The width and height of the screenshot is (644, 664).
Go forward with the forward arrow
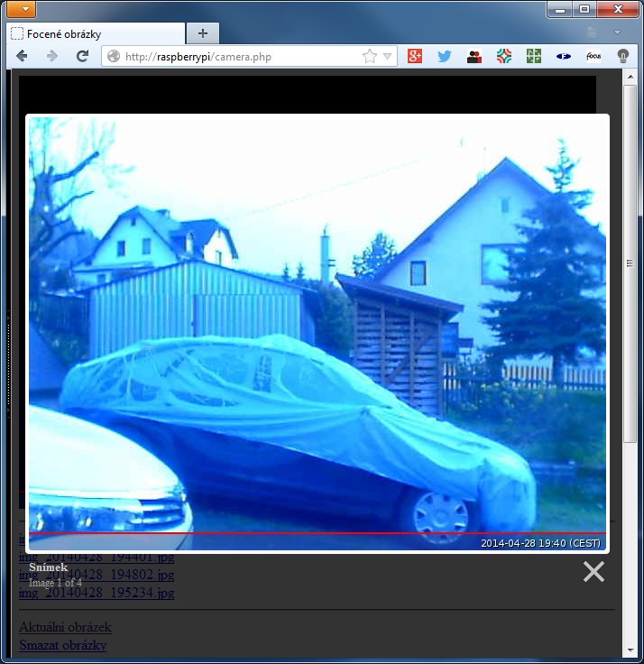(x=51, y=56)
